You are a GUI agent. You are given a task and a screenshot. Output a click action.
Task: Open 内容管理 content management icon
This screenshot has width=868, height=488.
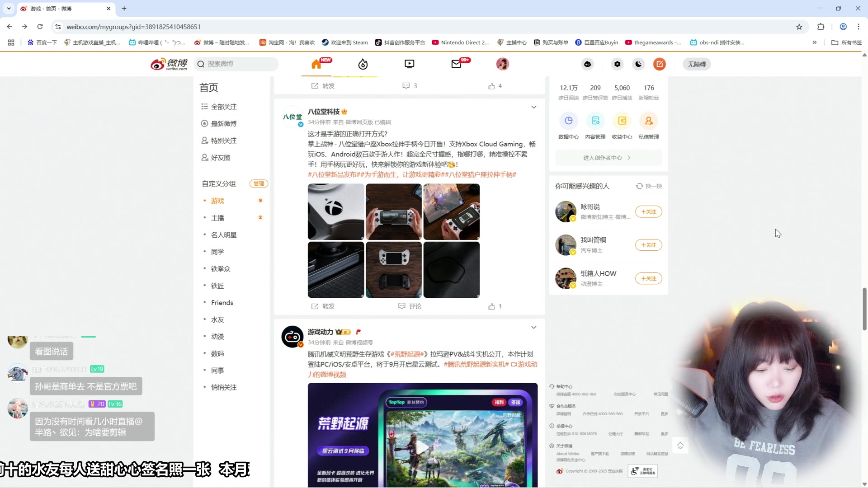(595, 121)
